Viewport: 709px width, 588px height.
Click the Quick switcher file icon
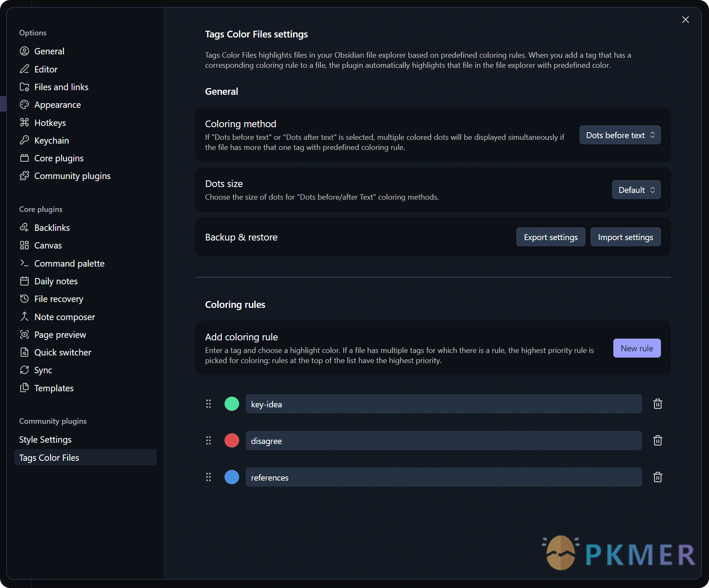coord(24,353)
